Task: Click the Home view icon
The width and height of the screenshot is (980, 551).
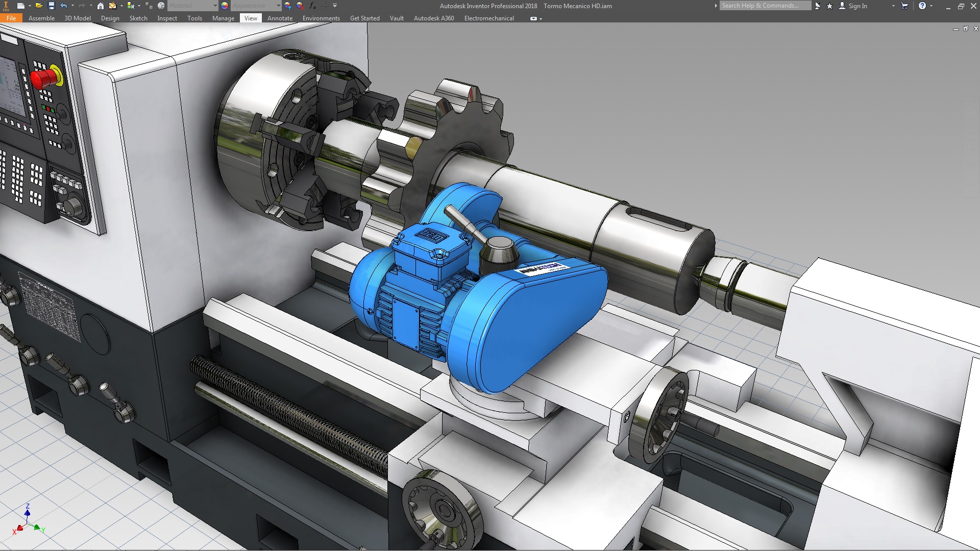Action: pyautogui.click(x=101, y=6)
